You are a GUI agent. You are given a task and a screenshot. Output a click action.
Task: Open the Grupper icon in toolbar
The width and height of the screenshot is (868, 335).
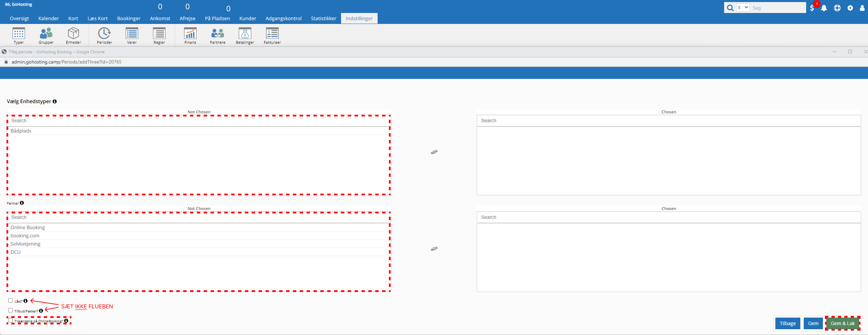(x=46, y=34)
